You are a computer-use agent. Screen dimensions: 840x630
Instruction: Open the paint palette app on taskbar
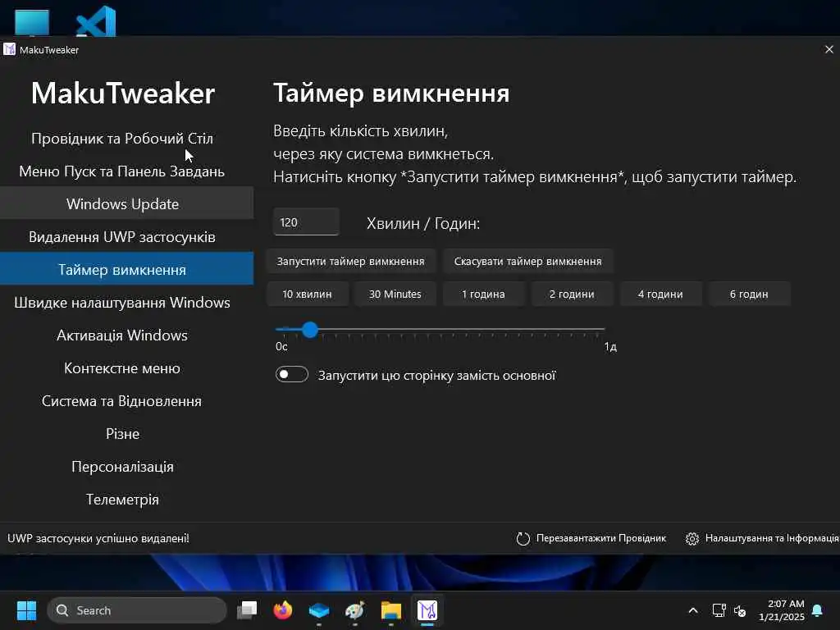(354, 610)
